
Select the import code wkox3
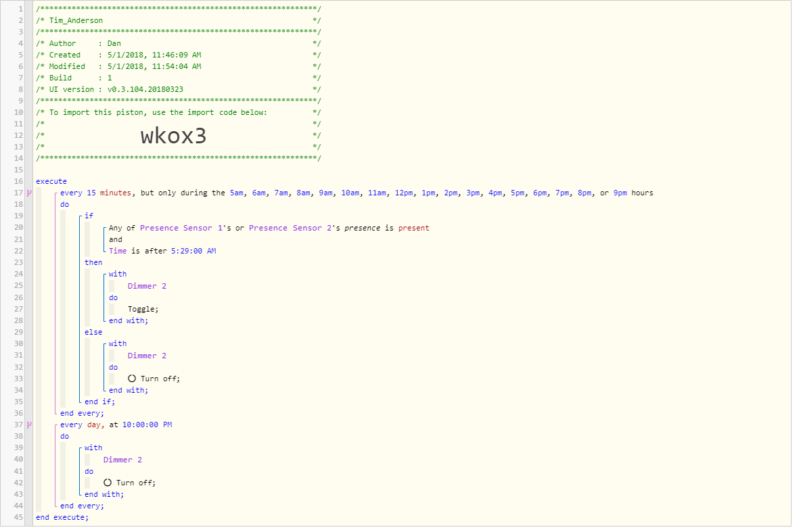[x=173, y=137]
